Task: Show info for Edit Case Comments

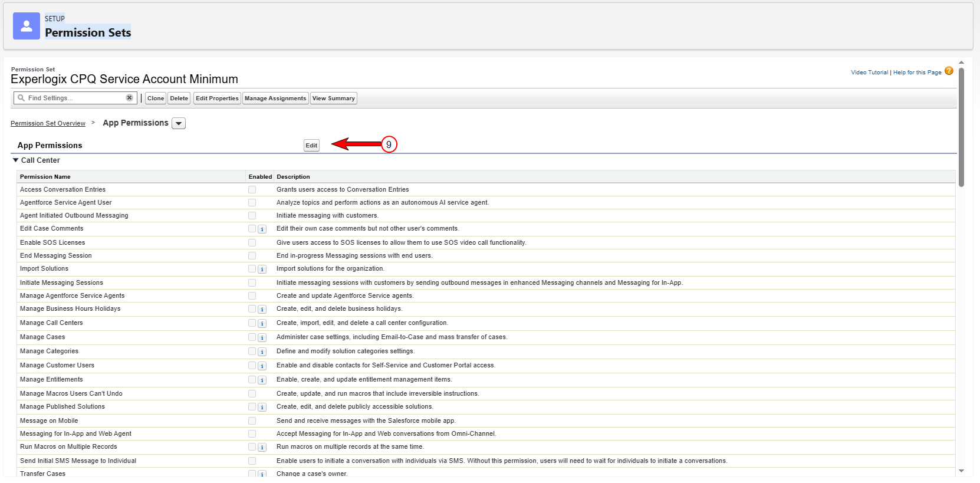Action: [x=262, y=229]
